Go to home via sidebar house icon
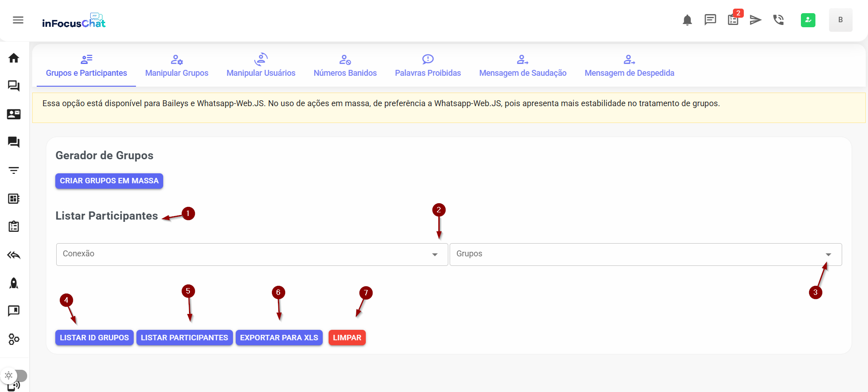 [x=14, y=58]
